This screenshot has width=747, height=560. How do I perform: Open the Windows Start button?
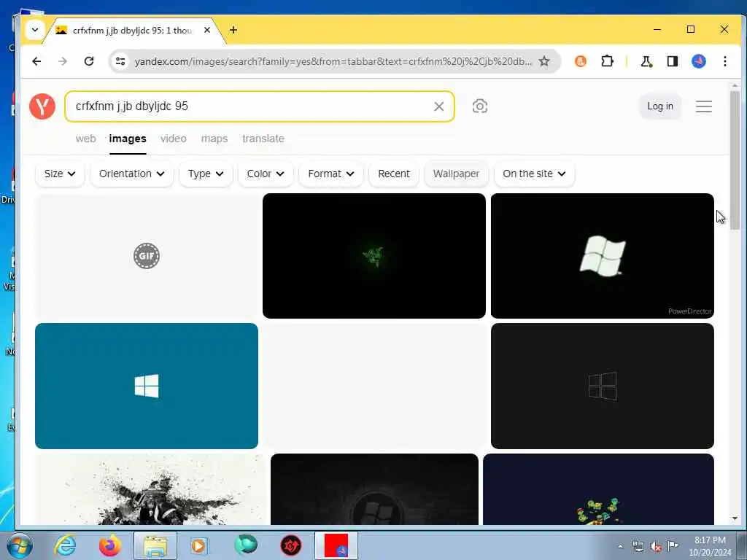coord(18,545)
